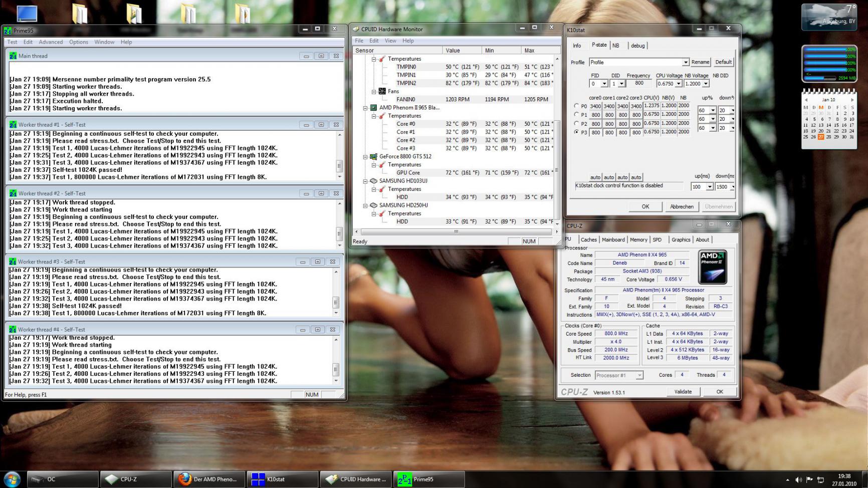
Task: Switch to K10stat in the taskbar
Action: click(284, 479)
